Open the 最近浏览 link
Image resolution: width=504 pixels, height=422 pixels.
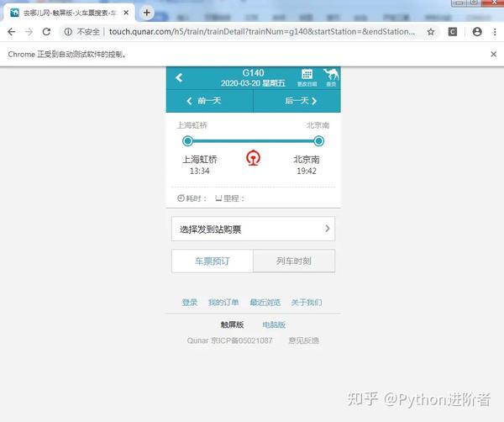[x=265, y=302]
